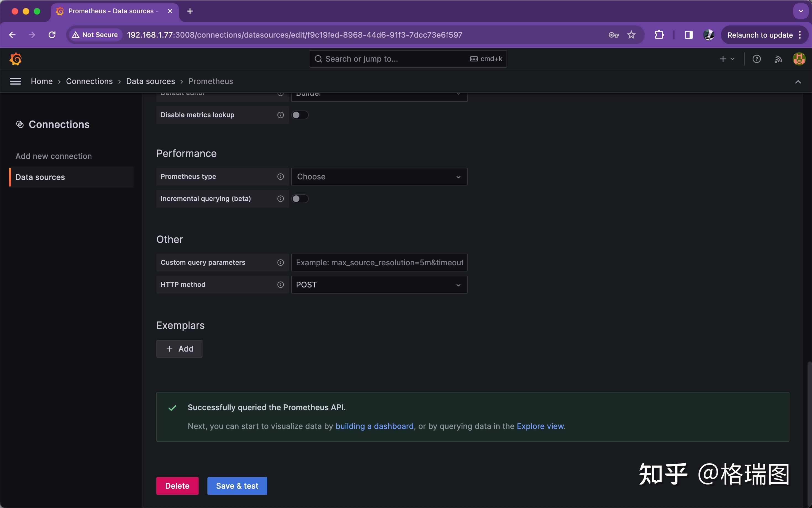Image resolution: width=812 pixels, height=508 pixels.
Task: Open the HTTP method POST dropdown
Action: pyautogui.click(x=379, y=285)
